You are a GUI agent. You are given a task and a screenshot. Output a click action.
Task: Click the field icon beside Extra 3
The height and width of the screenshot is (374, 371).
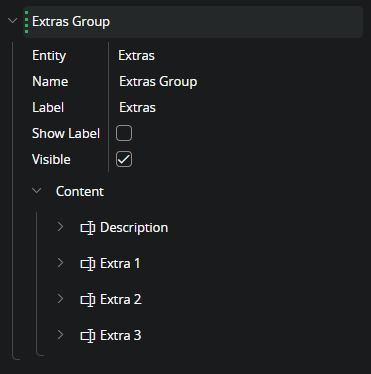click(88, 336)
